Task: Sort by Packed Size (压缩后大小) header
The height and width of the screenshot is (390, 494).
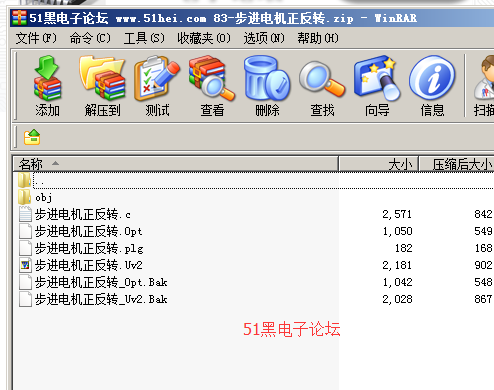Action: pyautogui.click(x=457, y=164)
